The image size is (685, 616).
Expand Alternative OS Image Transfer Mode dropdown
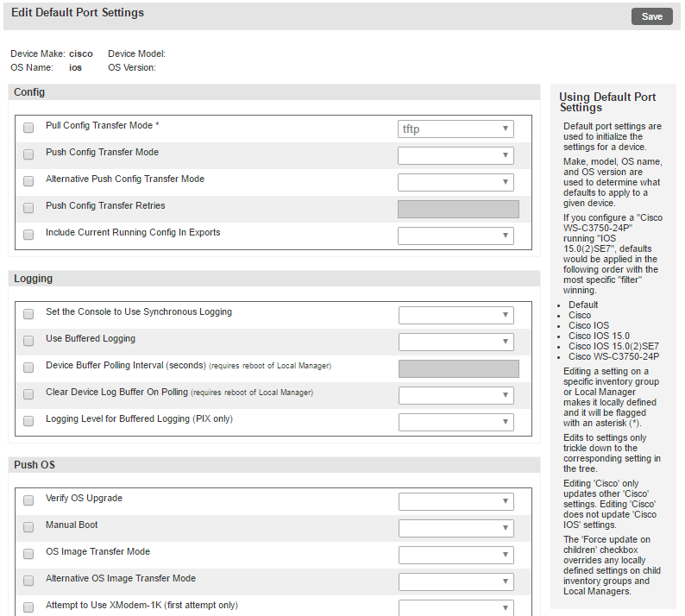coord(456,581)
